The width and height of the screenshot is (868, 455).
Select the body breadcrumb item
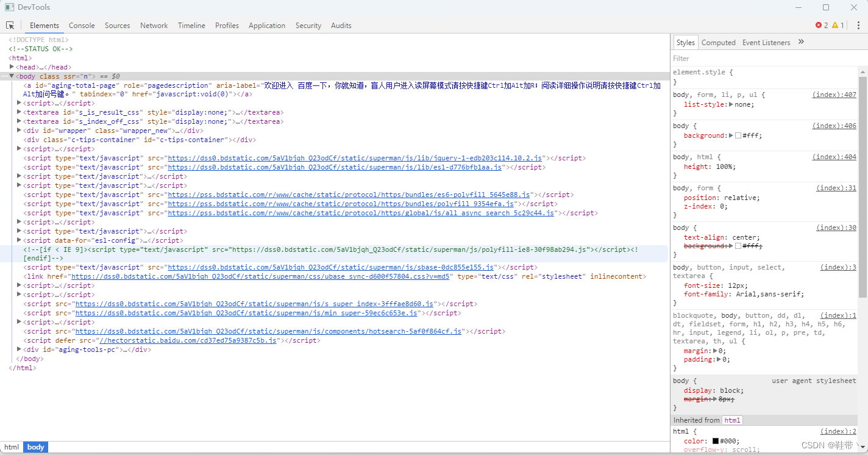(x=36, y=447)
